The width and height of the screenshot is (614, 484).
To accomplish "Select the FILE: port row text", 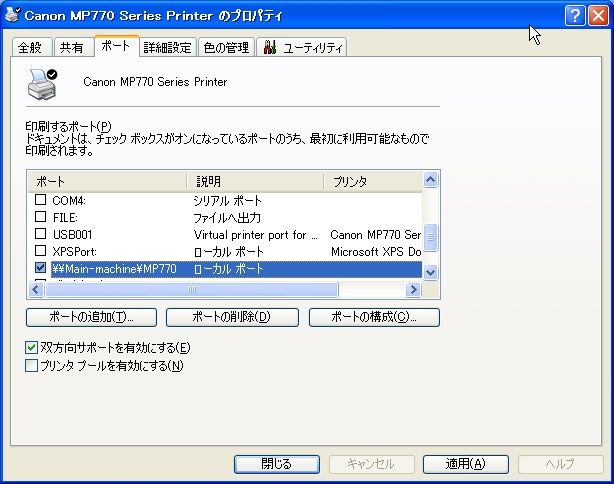I will pos(65,217).
